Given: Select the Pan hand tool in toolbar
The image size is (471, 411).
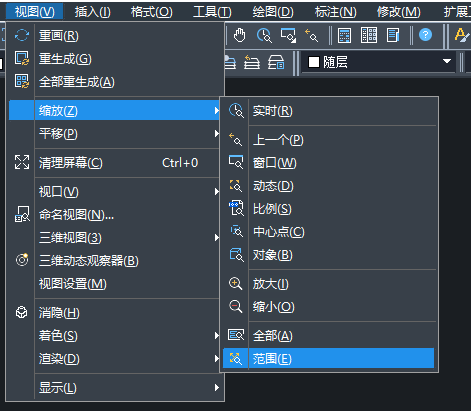Looking at the screenshot, I should tap(239, 35).
